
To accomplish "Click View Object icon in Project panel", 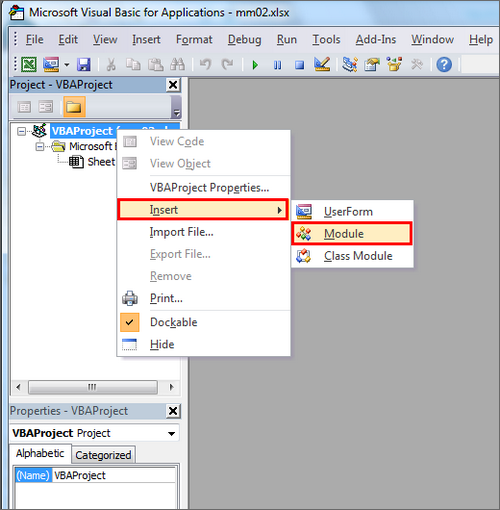I will click(45, 107).
